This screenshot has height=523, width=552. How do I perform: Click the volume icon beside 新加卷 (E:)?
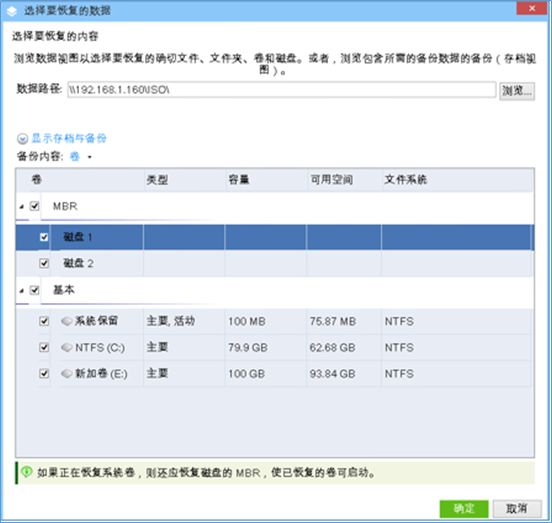pyautogui.click(x=67, y=373)
